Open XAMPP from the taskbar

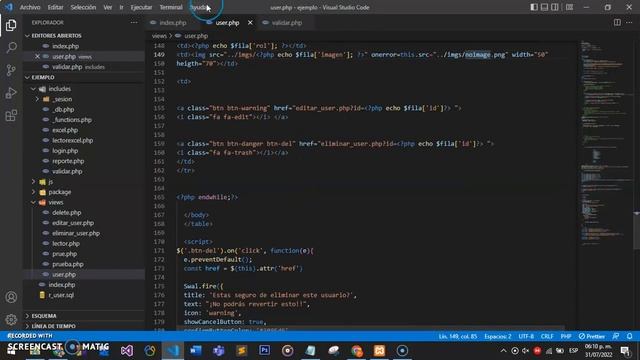[379, 351]
